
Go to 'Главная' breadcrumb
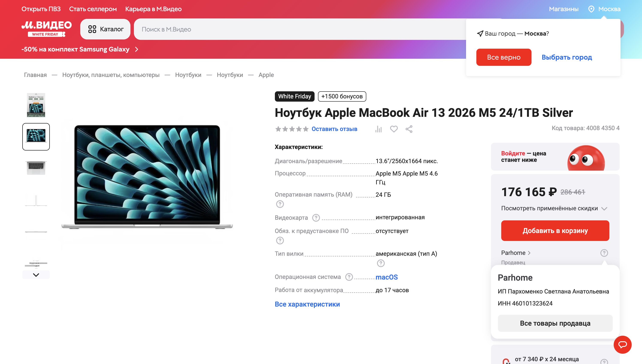point(35,75)
